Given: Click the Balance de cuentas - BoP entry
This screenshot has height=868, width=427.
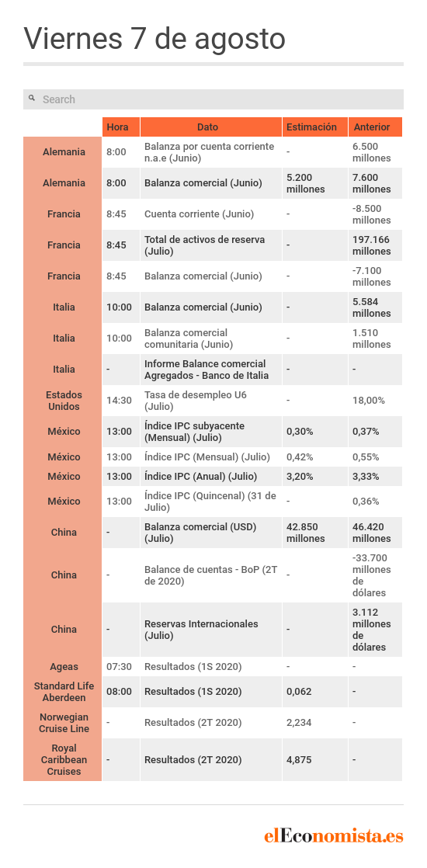Looking at the screenshot, I should (210, 575).
